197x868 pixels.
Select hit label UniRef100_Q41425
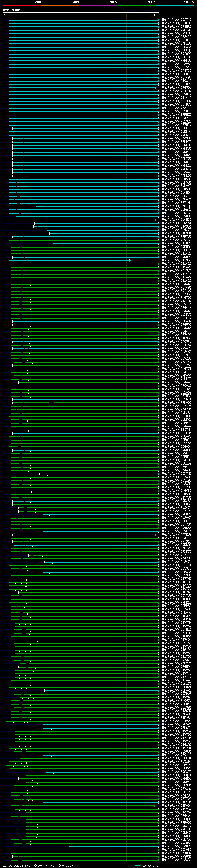177,264
